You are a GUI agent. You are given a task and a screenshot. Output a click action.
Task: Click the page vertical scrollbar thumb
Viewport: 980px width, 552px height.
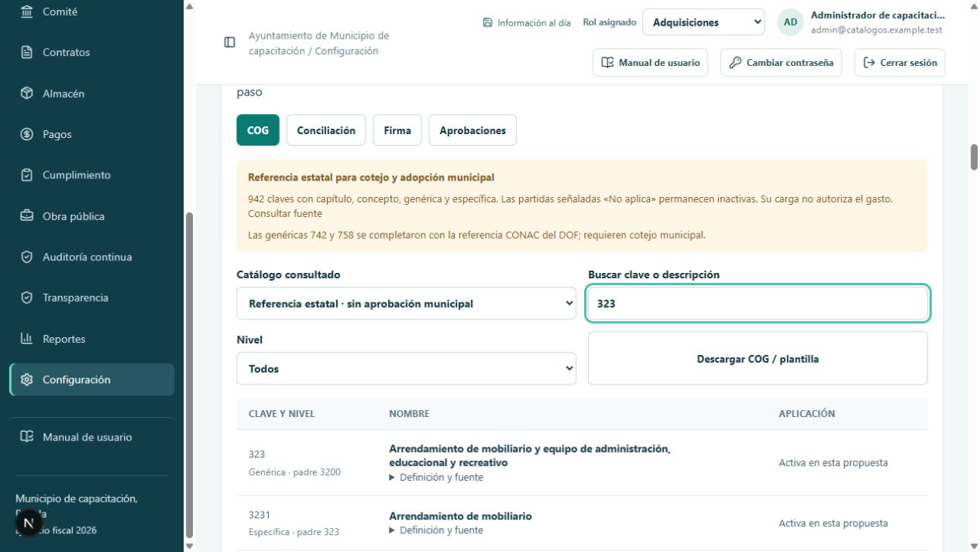coord(975,157)
